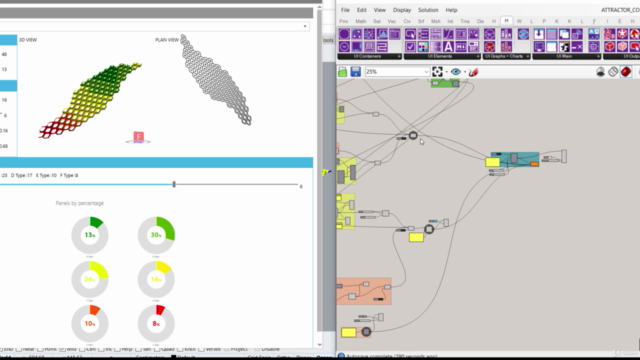Open file with green folder icon on canvas toolbar
The height and width of the screenshot is (360, 640).
click(x=342, y=72)
